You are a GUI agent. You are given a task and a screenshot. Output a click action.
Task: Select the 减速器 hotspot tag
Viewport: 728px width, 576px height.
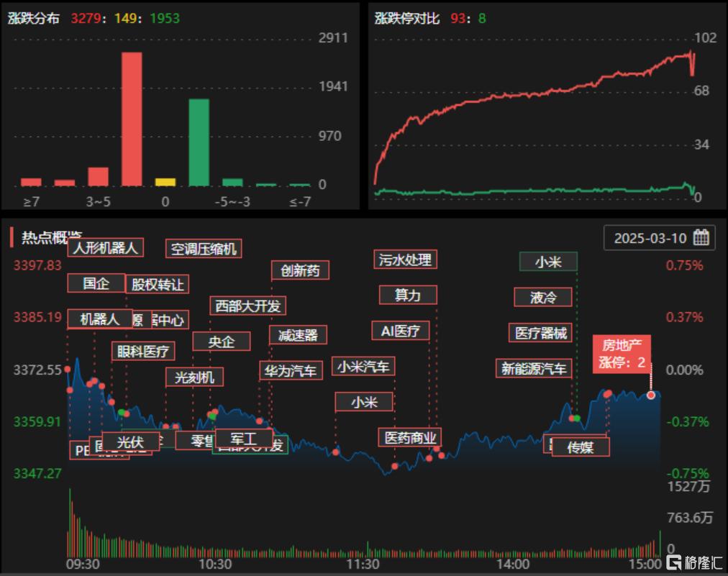298,334
